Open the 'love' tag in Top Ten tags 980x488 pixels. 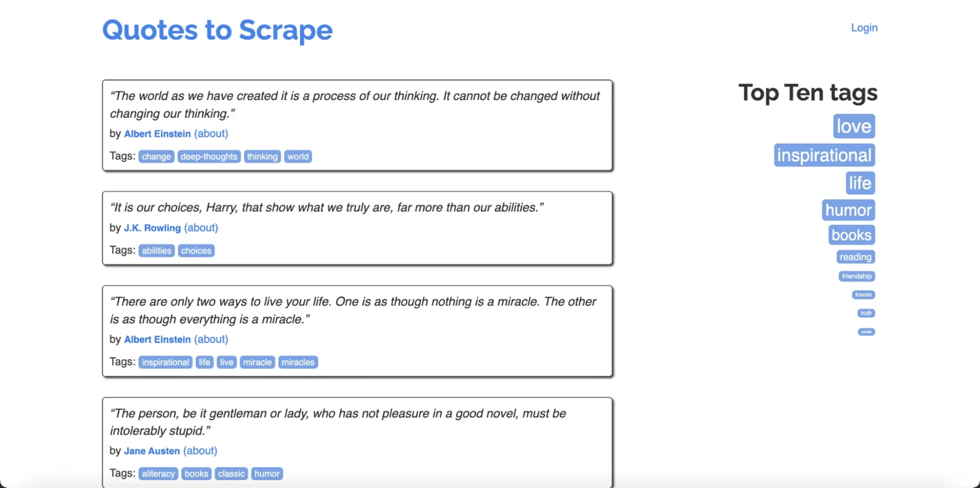point(854,126)
